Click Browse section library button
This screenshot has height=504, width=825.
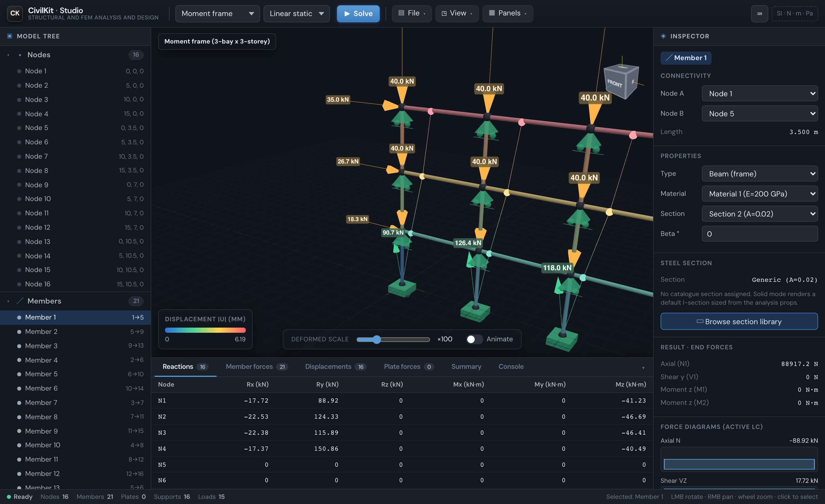tap(739, 321)
